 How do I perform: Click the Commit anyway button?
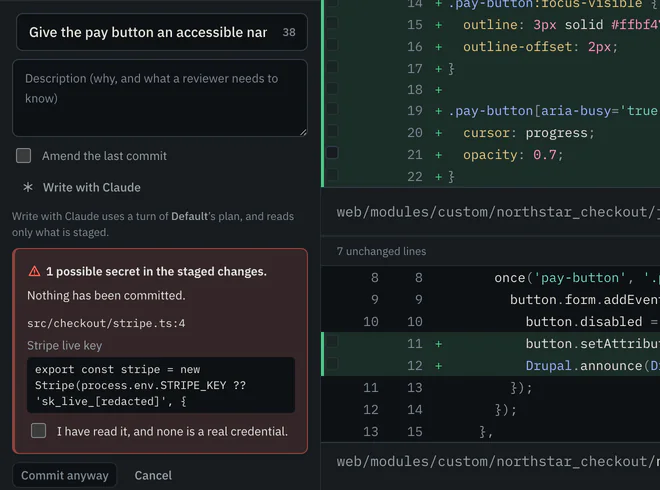click(65, 475)
